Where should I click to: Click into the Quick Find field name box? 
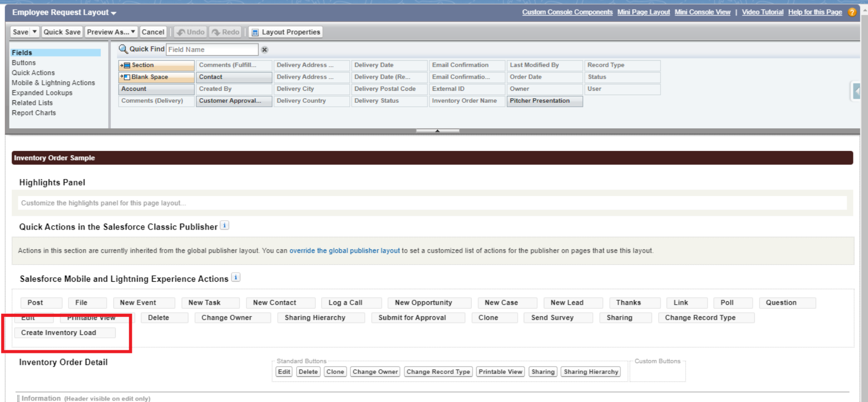coord(212,50)
